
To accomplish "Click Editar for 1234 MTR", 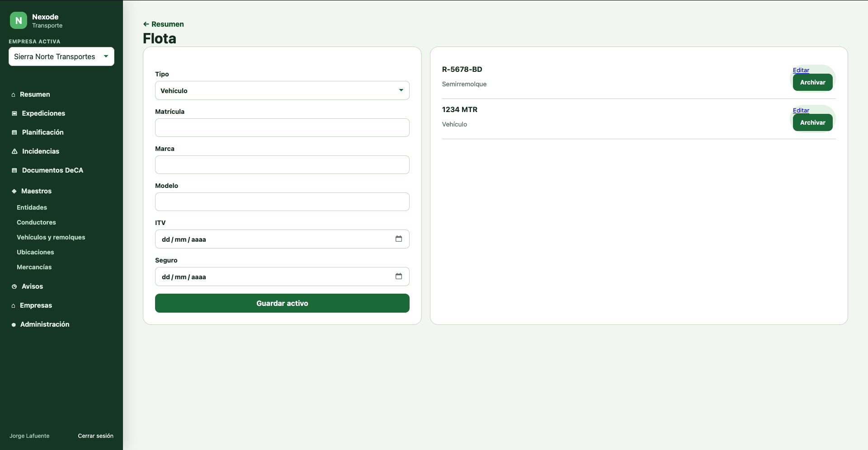I will pyautogui.click(x=801, y=110).
